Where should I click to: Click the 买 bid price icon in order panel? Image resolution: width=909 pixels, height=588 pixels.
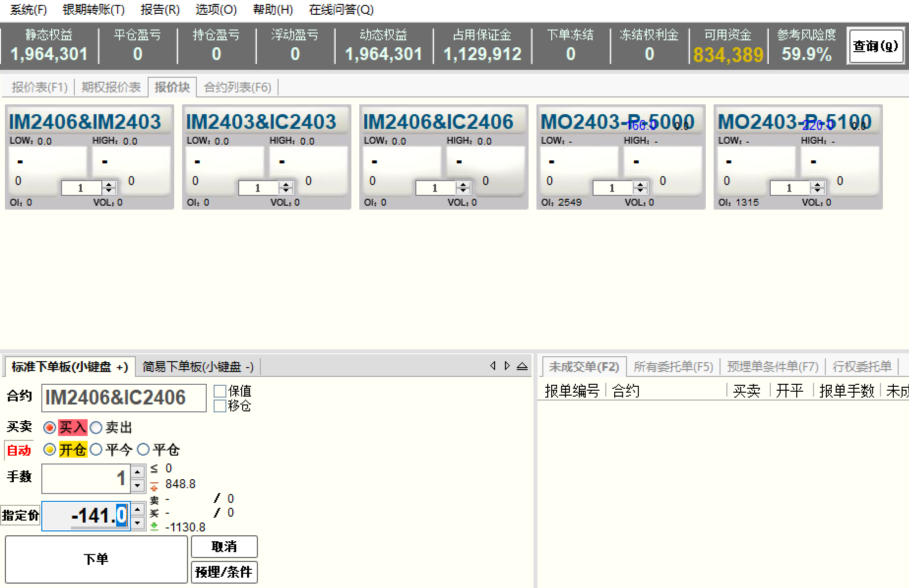click(x=155, y=513)
